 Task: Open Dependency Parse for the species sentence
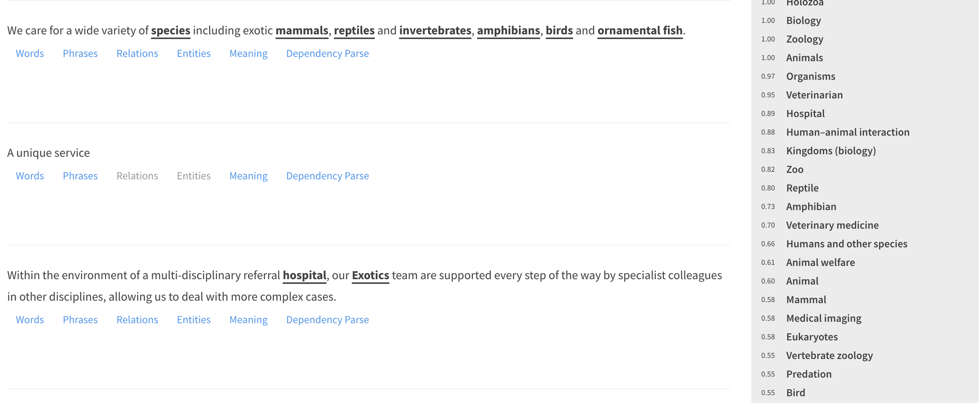tap(327, 54)
